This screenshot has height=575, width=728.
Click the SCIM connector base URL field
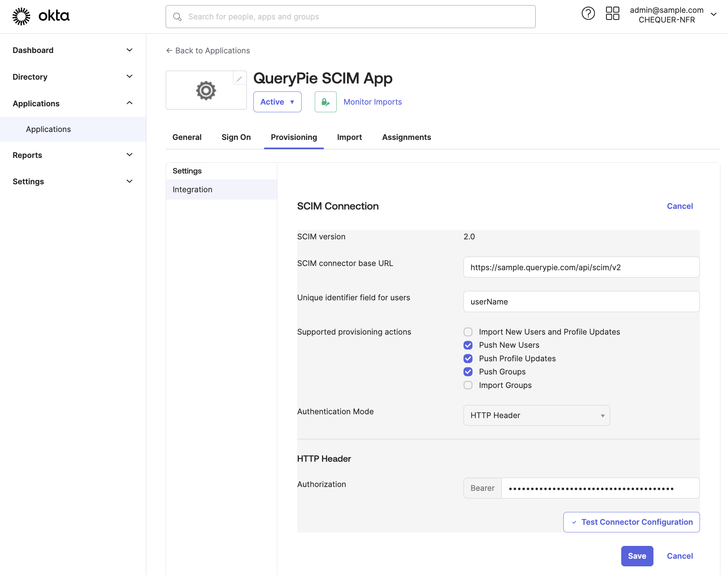coord(581,267)
